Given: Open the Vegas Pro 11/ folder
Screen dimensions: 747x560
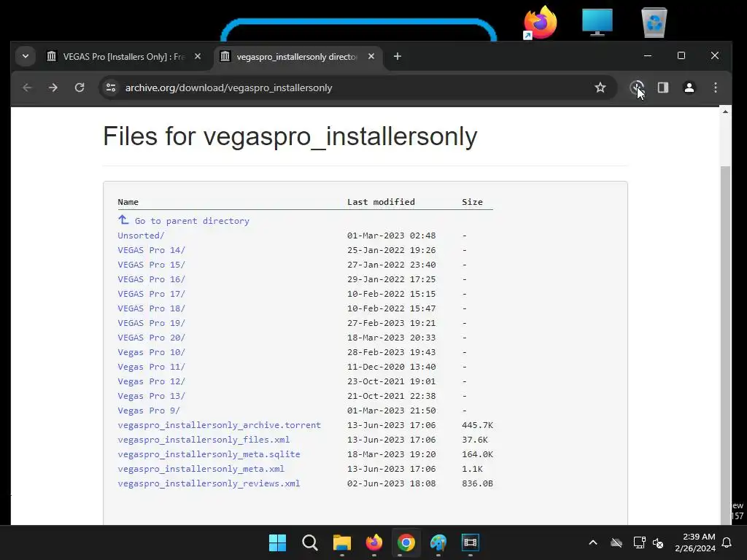Looking at the screenshot, I should point(152,367).
